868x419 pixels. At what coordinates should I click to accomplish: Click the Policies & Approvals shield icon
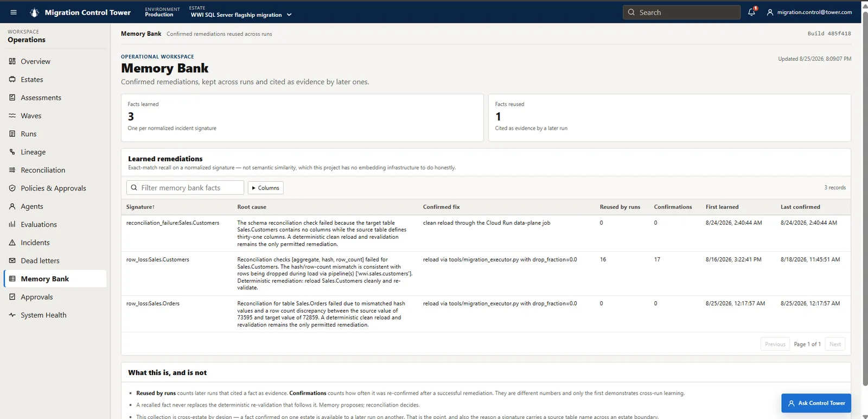[12, 188]
